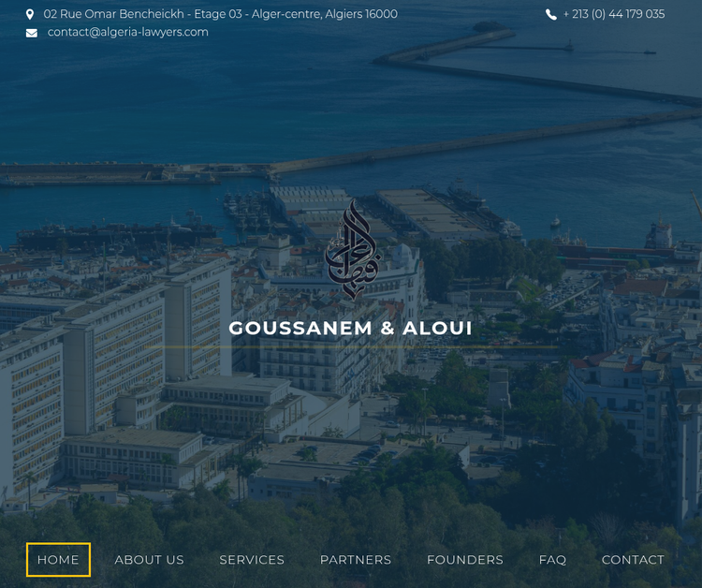Open the ABOUT US page
Viewport: 702px width, 588px height.
point(149,560)
